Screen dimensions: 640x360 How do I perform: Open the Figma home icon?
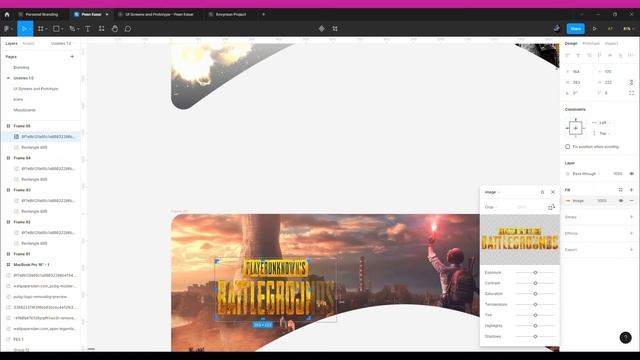click(x=7, y=14)
